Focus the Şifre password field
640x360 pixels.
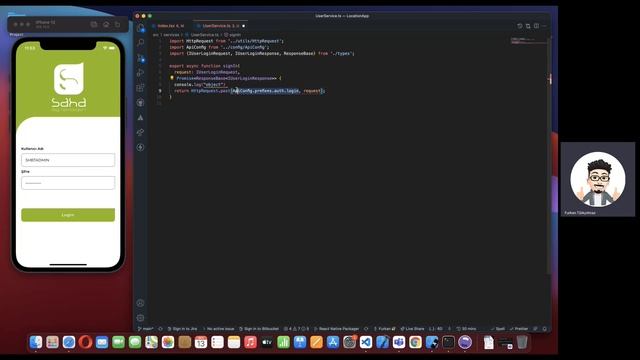68,183
